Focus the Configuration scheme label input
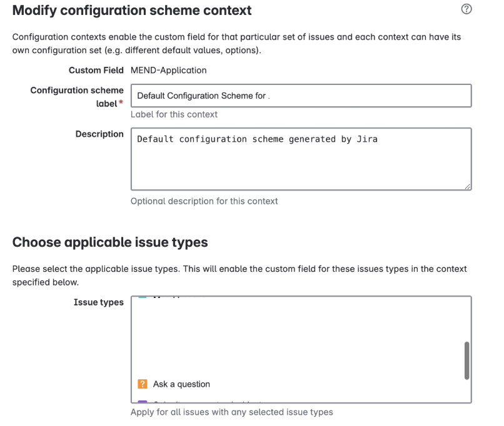Image resolution: width=504 pixels, height=426 pixels. 300,96
